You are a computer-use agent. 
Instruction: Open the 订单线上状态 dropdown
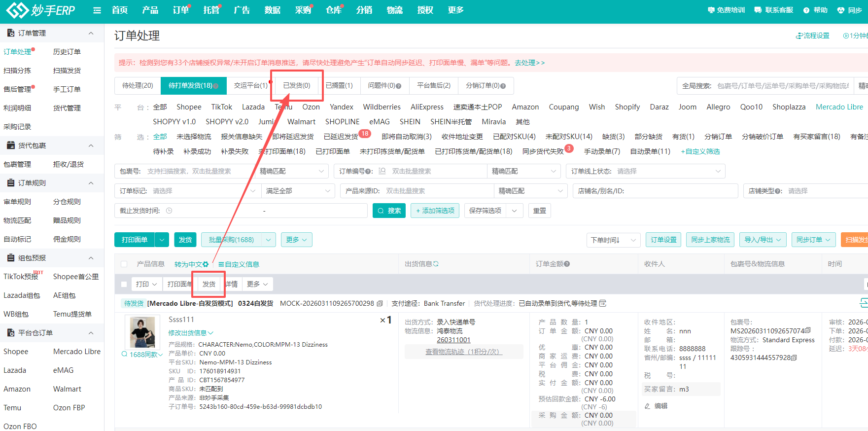coord(646,171)
